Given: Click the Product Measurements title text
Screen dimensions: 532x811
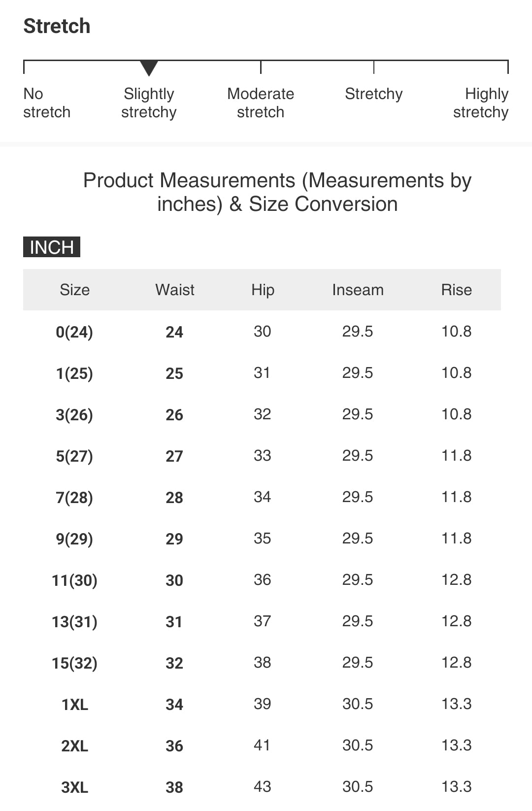Looking at the screenshot, I should (x=277, y=192).
